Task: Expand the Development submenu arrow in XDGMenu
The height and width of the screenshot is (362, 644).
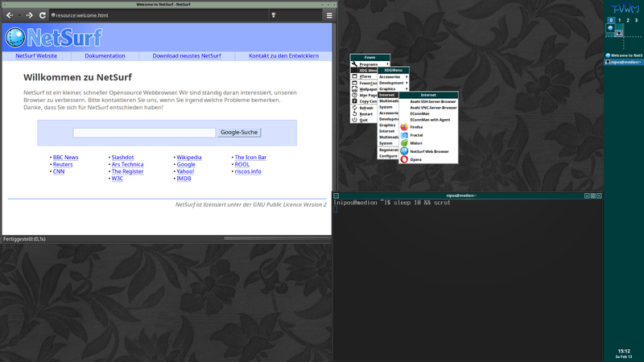Action: tap(407, 83)
